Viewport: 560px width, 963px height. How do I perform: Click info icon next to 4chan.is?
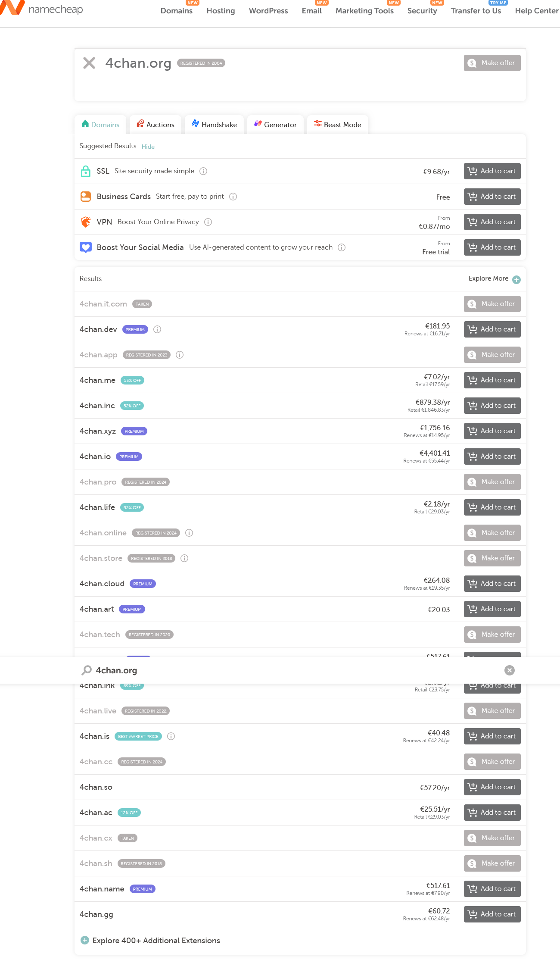tap(171, 736)
